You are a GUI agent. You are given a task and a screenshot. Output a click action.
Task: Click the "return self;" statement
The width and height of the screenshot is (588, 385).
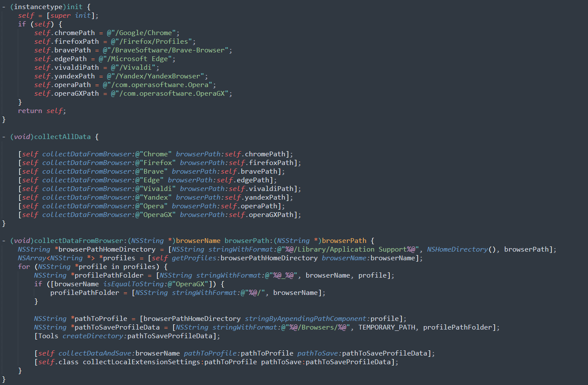pyautogui.click(x=42, y=111)
